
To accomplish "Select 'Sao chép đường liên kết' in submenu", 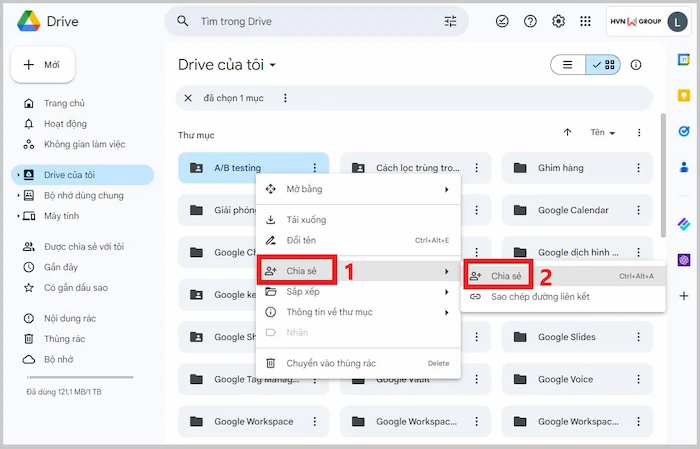I will point(563,297).
